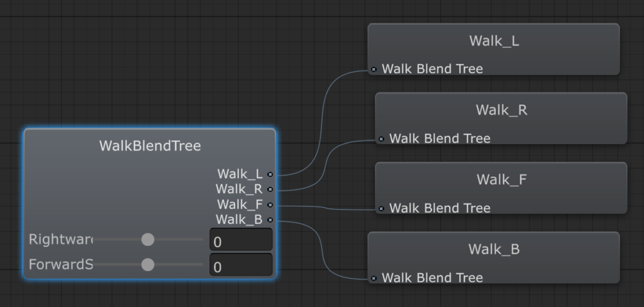Click Walk Blend Tree label on Walk_F node

pos(440,208)
